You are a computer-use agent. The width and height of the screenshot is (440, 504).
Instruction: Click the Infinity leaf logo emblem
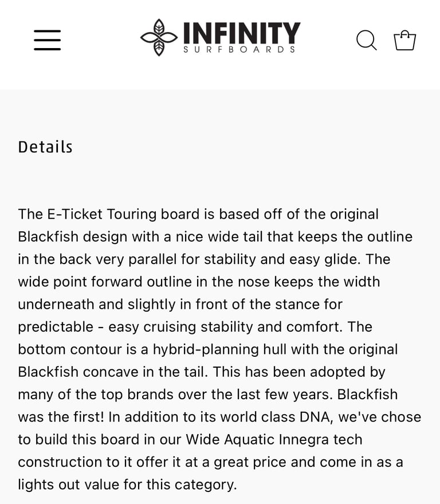point(159,37)
